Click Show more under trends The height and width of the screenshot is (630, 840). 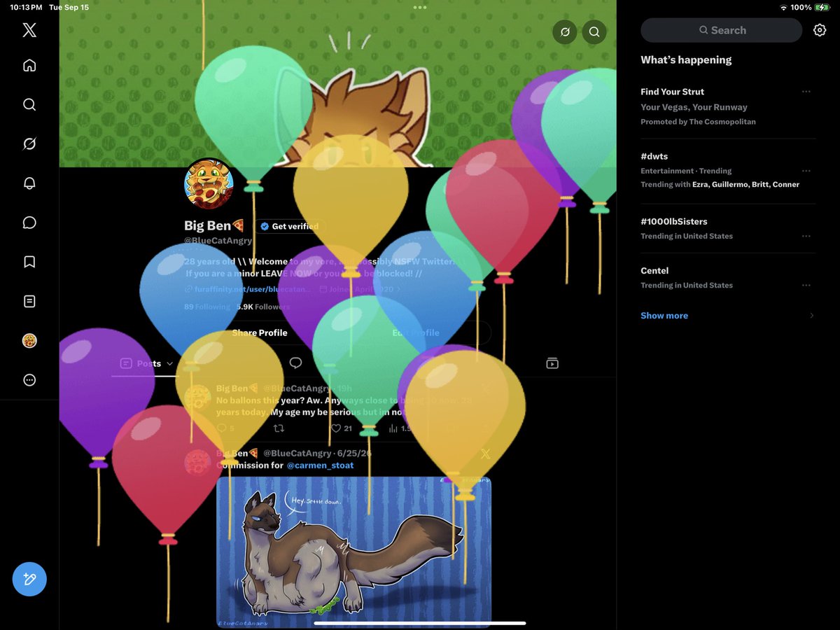pyautogui.click(x=664, y=316)
